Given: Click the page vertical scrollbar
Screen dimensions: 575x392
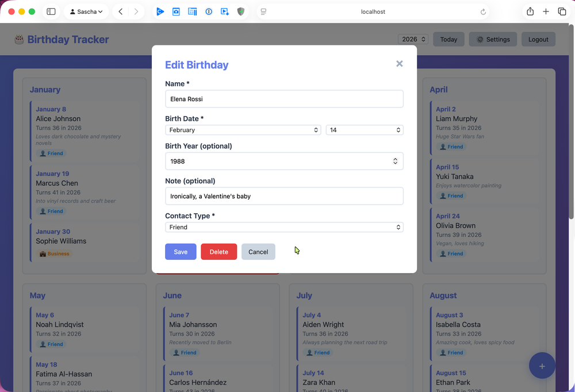Looking at the screenshot, I should 571,121.
